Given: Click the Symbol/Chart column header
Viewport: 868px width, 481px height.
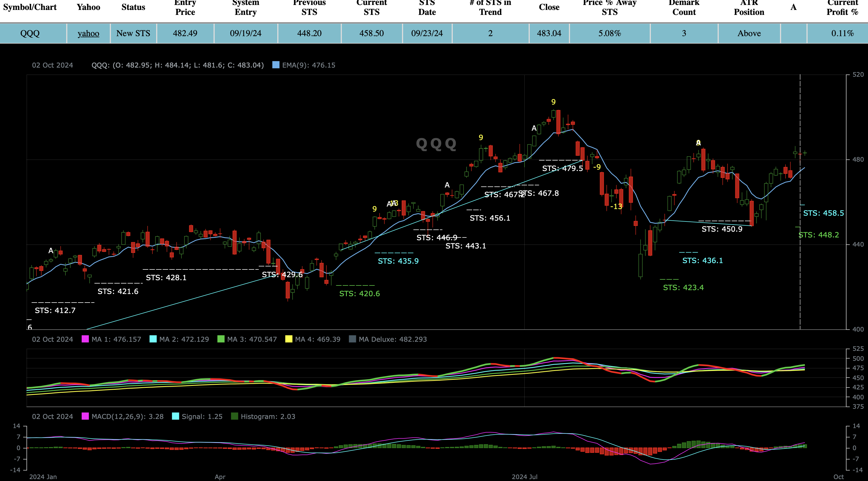Looking at the screenshot, I should (30, 7).
